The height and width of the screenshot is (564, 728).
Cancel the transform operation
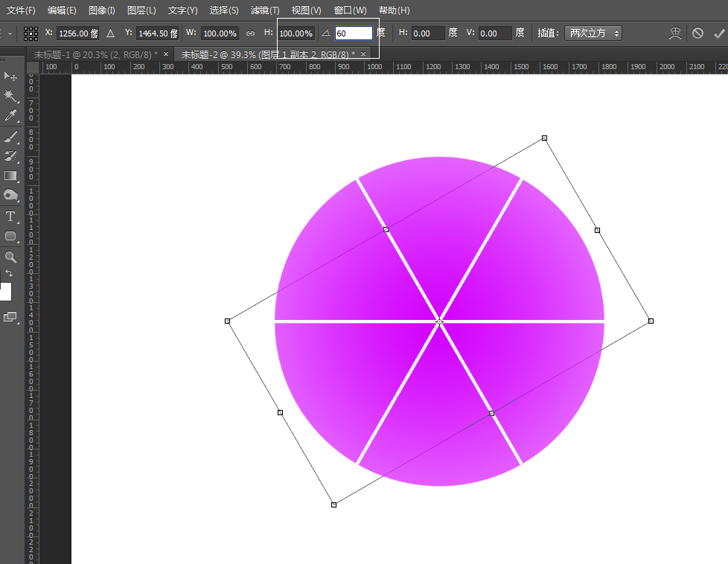[x=697, y=33]
